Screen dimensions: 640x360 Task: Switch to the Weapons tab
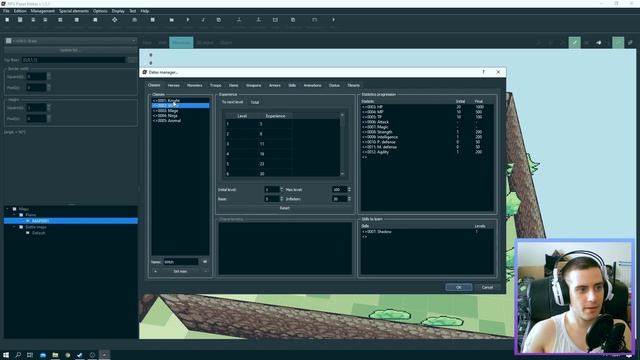253,85
